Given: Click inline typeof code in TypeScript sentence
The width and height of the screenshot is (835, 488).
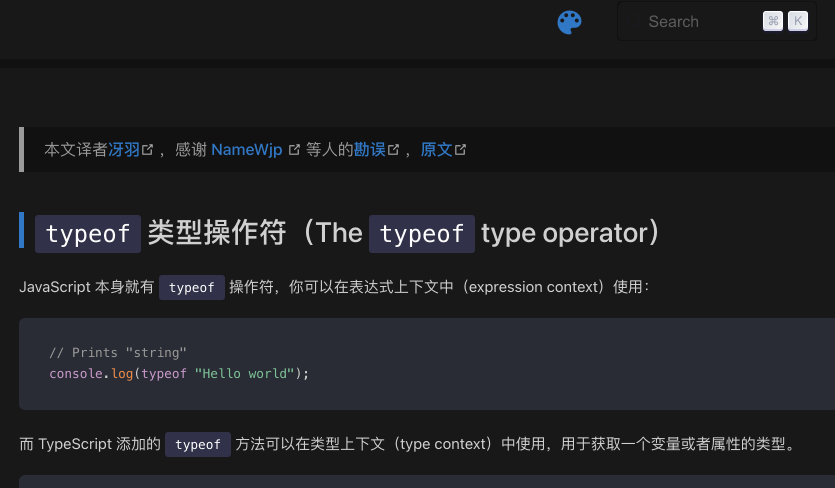Looking at the screenshot, I should click(x=198, y=445).
